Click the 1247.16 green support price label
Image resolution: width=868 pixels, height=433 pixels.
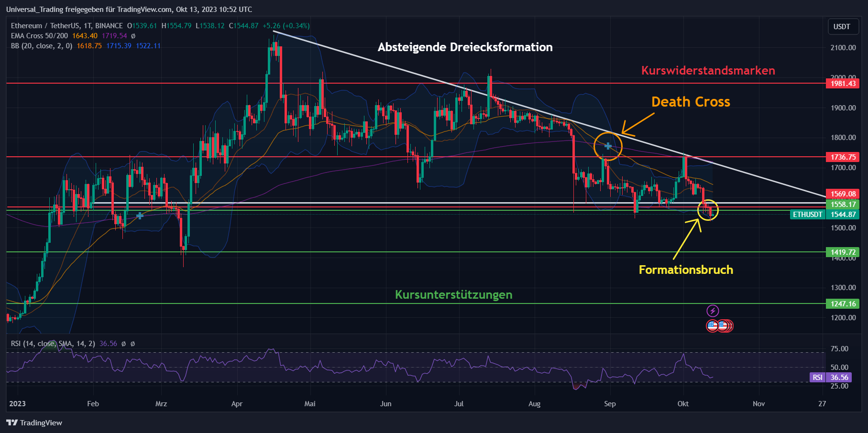pyautogui.click(x=843, y=304)
